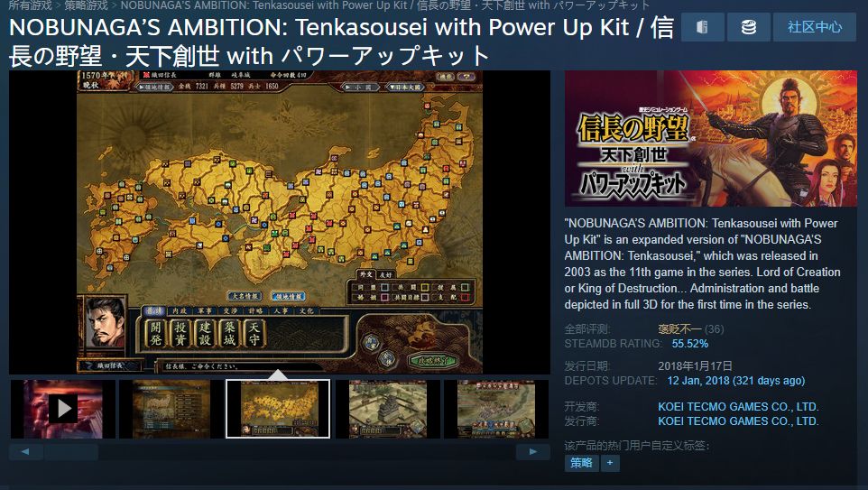Select the 策略 strategy tag

click(x=581, y=463)
